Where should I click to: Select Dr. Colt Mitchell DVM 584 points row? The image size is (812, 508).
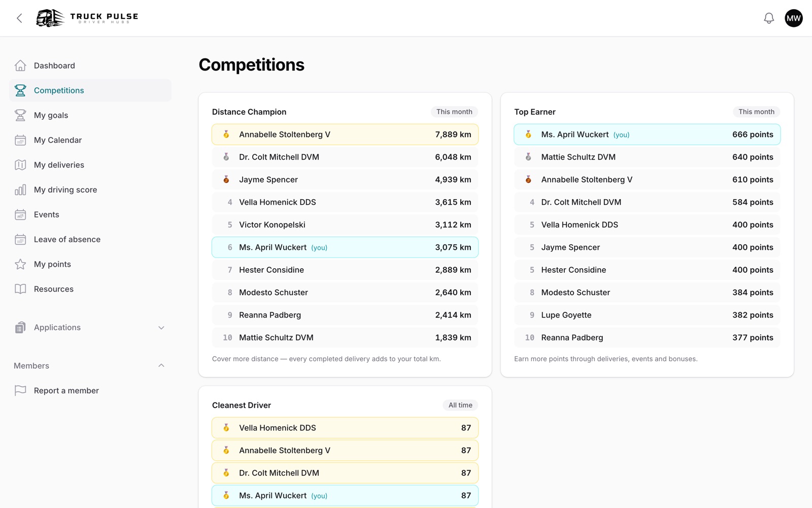647,202
